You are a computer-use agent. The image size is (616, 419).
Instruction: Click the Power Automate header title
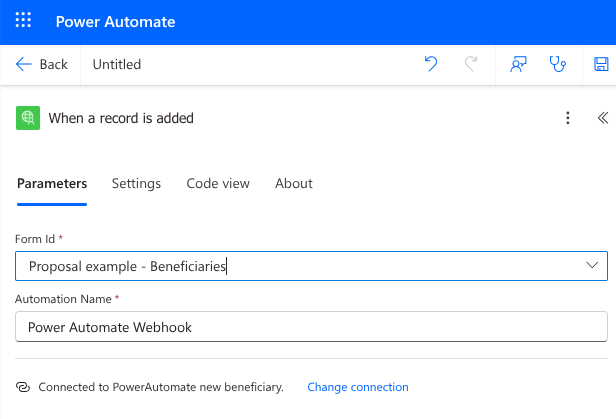point(116,22)
